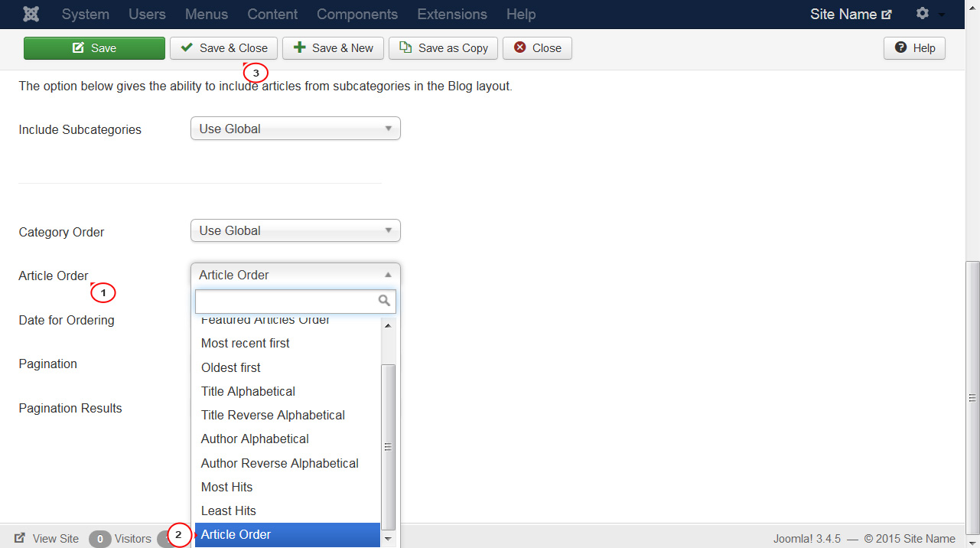980x548 pixels.
Task: Click the Help button on the right
Action: (x=914, y=47)
